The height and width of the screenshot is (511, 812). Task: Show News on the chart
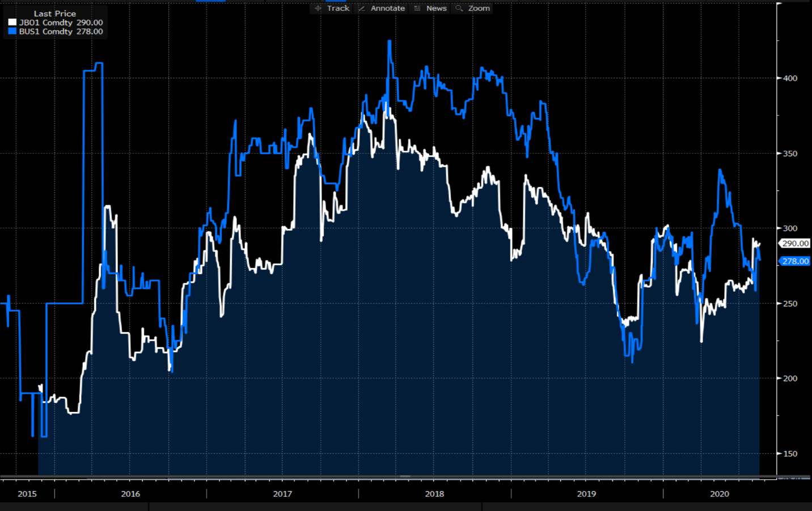click(436, 8)
